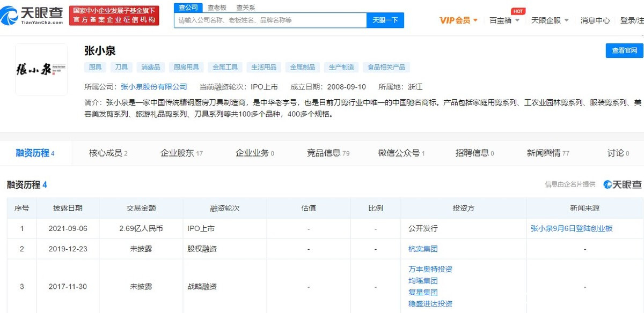Switch to the 新闻舆情 tab

pos(548,153)
